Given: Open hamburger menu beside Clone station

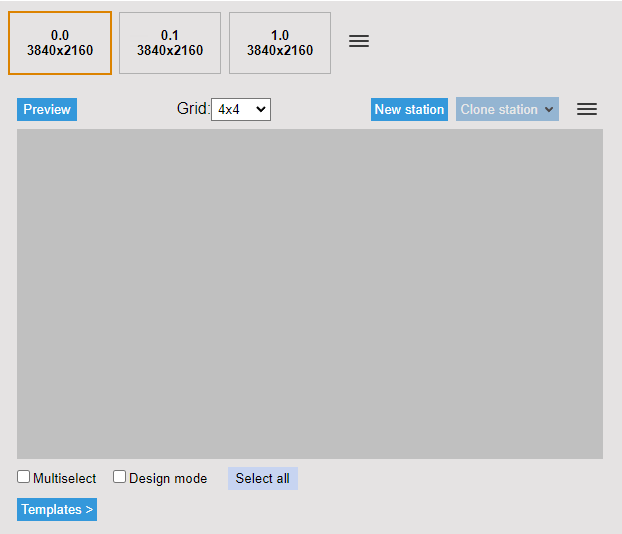Looking at the screenshot, I should click(x=587, y=109).
